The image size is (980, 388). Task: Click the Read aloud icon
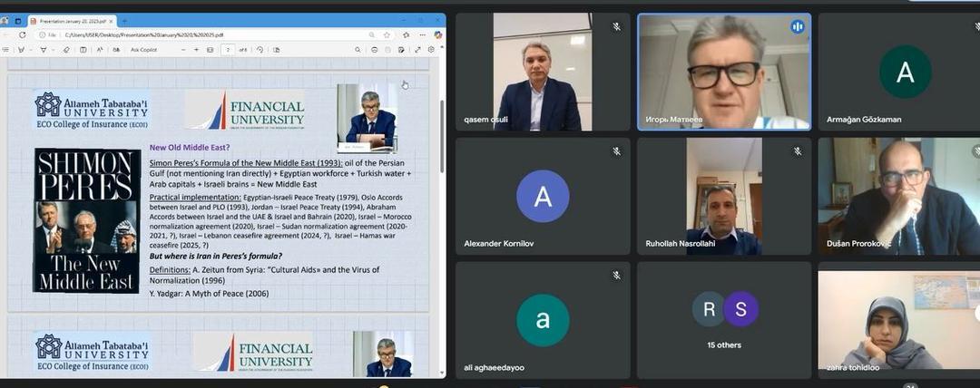point(100,50)
